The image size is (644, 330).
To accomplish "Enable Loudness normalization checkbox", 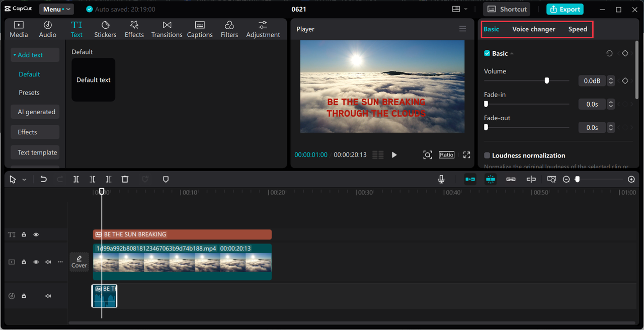I will pos(487,155).
